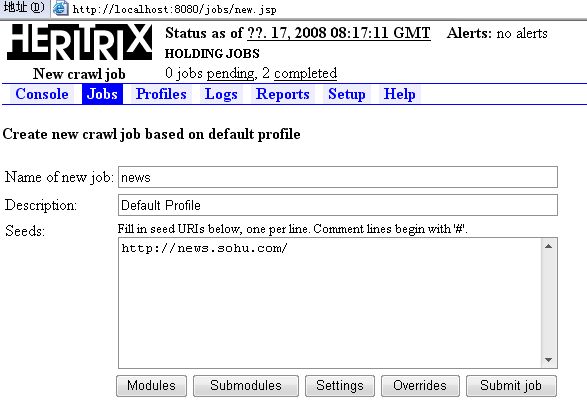Viewport: 587px width, 417px height.
Task: Click the 'Fill in seed URIs below' instruction text
Action: [x=292, y=229]
